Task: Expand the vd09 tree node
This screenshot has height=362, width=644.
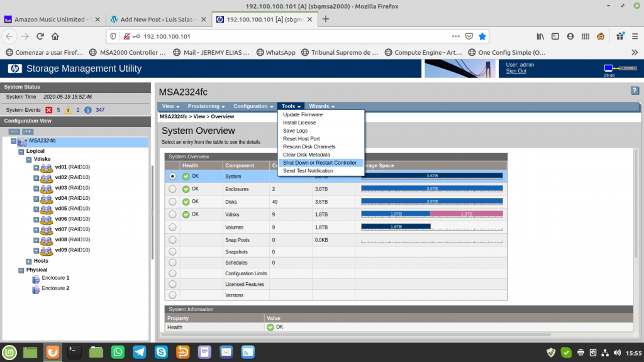Action: click(x=36, y=250)
